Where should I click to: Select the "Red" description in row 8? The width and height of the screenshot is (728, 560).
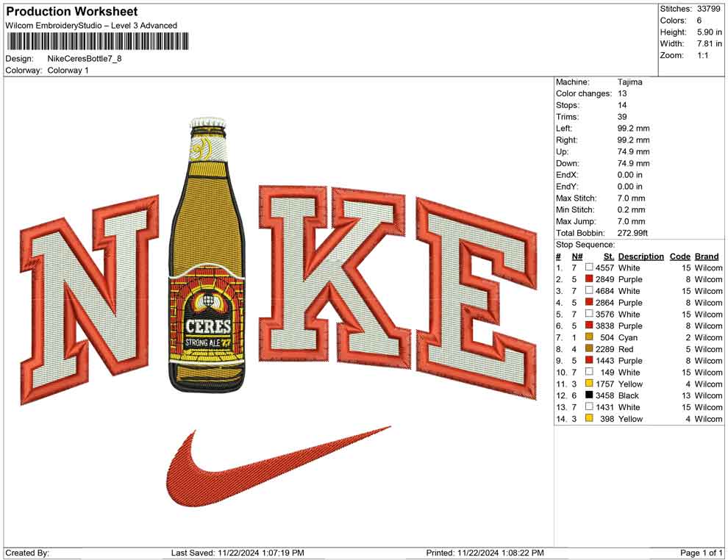point(626,349)
